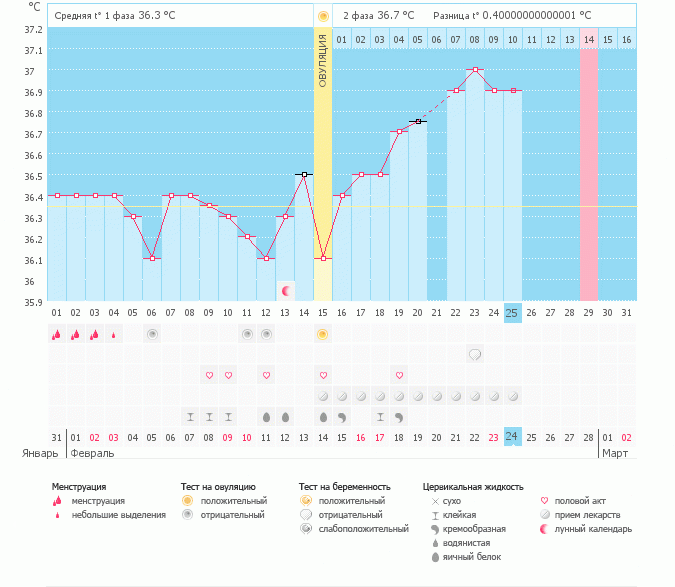Click the heart intercourse icon on day 19
This screenshot has height=587, width=675.
click(399, 375)
